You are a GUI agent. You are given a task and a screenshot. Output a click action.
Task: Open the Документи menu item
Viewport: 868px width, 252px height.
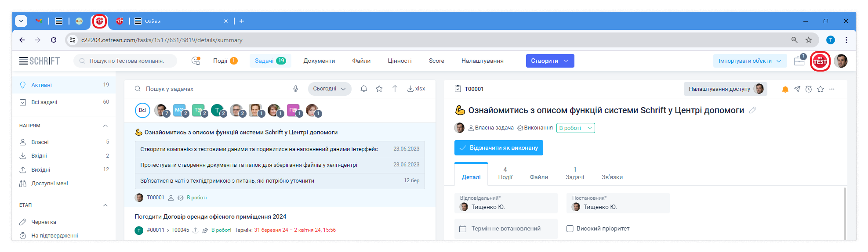(x=319, y=61)
